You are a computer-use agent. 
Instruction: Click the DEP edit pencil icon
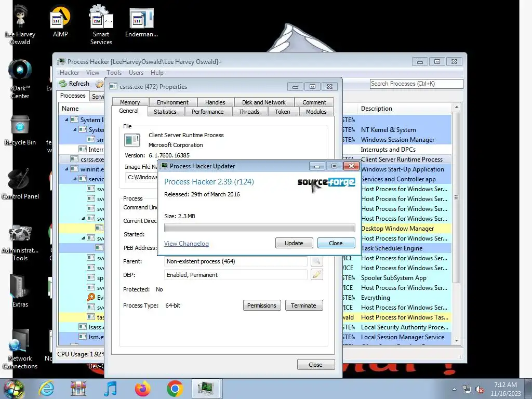point(317,274)
